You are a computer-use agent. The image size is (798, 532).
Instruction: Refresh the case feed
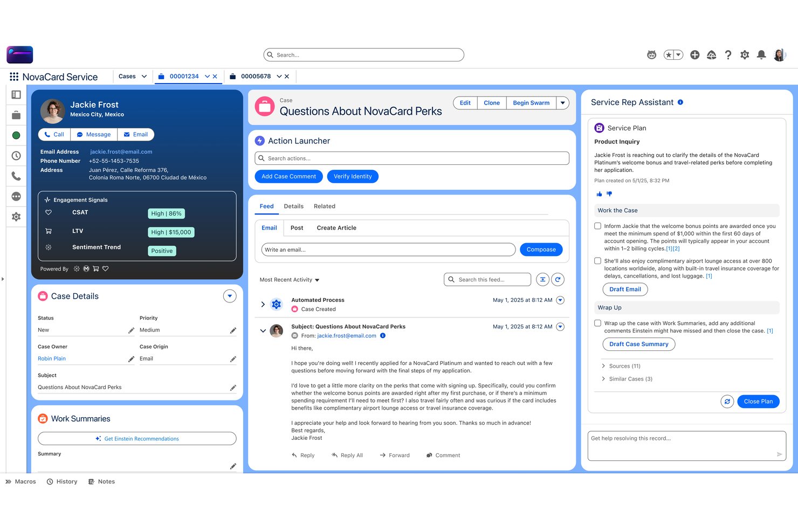point(558,279)
